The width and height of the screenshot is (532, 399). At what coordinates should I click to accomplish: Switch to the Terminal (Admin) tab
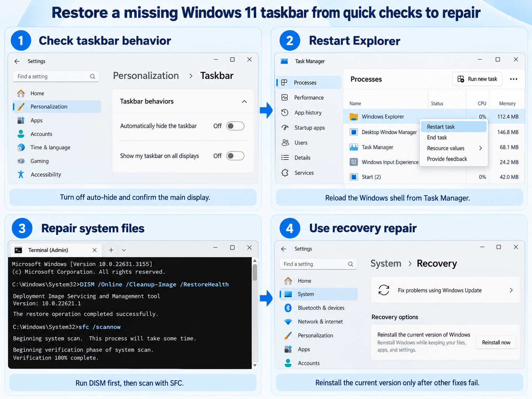[55, 250]
